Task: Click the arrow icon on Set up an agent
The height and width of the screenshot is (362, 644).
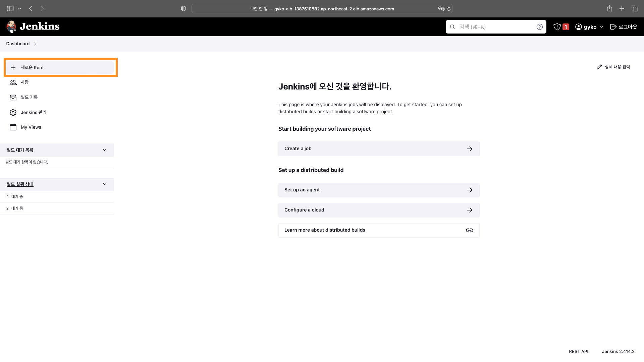Action: pos(470,190)
